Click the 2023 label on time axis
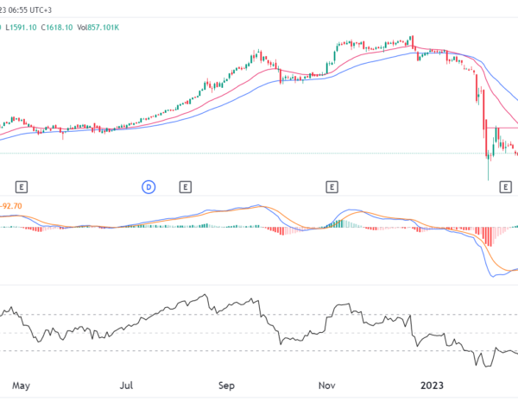This screenshot has height=420, width=518. [x=433, y=386]
